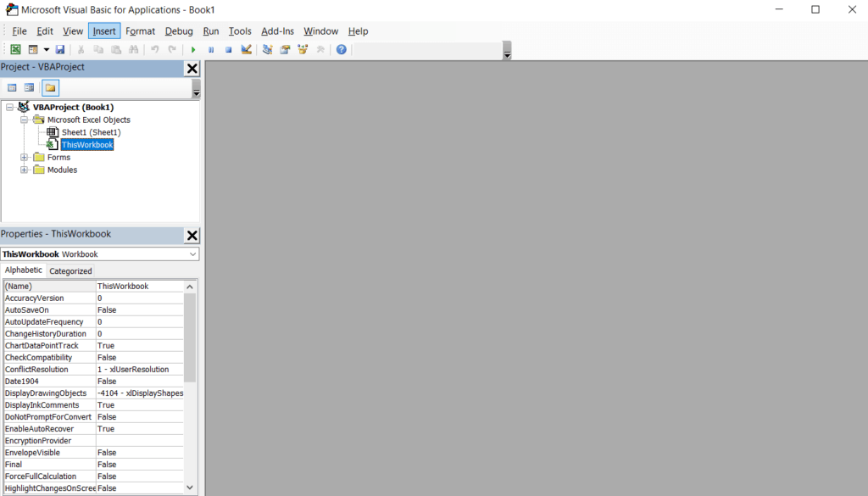Viewport: 868px width, 496px height.
Task: Click Copy toolbar icon
Action: (98, 50)
